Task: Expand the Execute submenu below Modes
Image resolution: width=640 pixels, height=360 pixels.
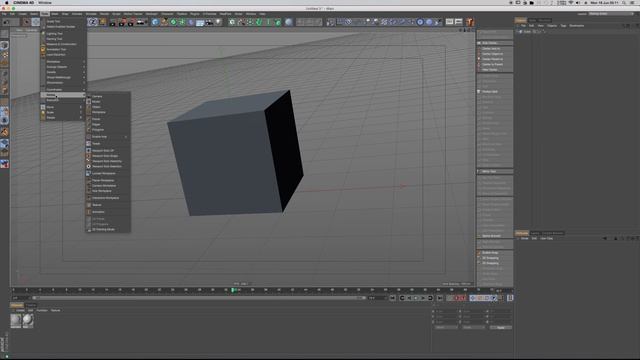Action: (x=63, y=100)
